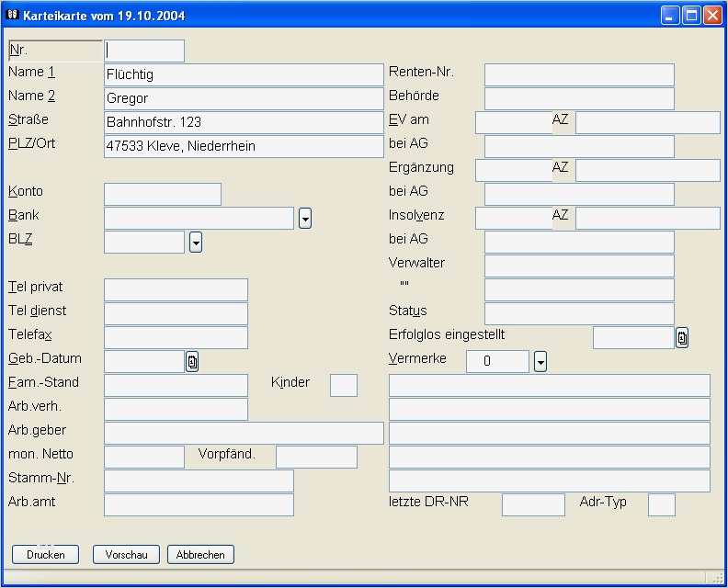This screenshot has width=728, height=588.
Task: Open calendar icon next to Geb.-Datum
Action: (192, 362)
